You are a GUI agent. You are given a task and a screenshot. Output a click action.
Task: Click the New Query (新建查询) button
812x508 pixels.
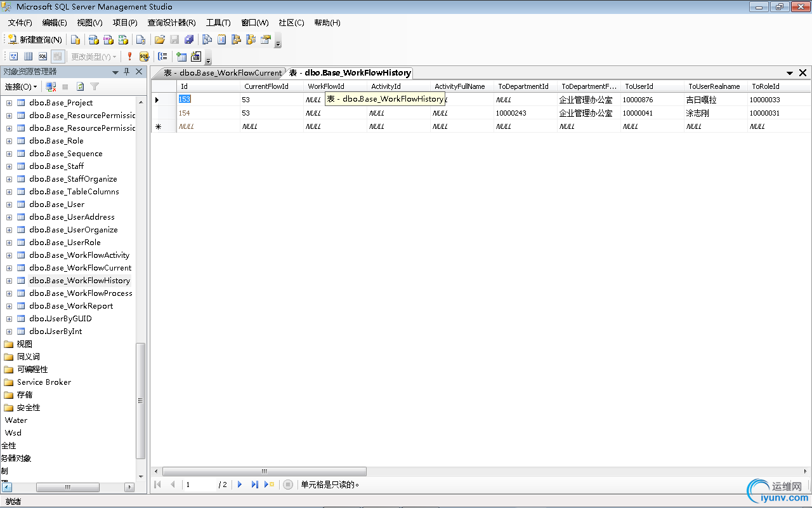[x=35, y=40]
